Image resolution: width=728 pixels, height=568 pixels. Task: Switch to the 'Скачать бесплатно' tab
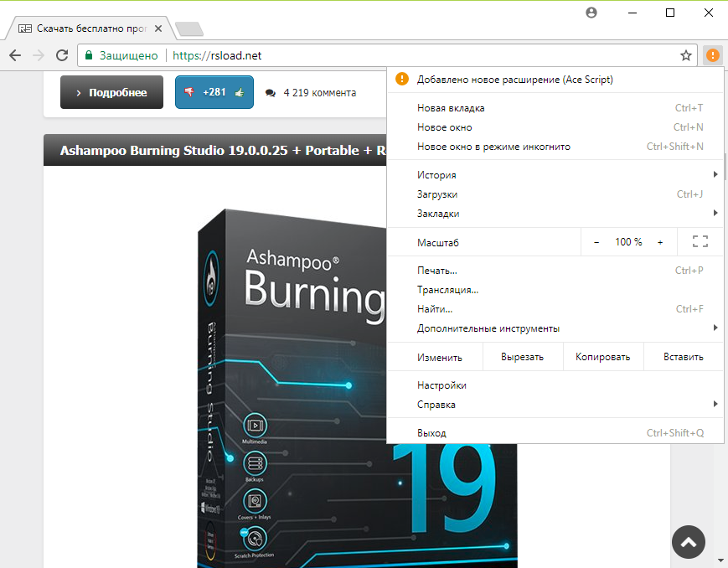(x=91, y=28)
